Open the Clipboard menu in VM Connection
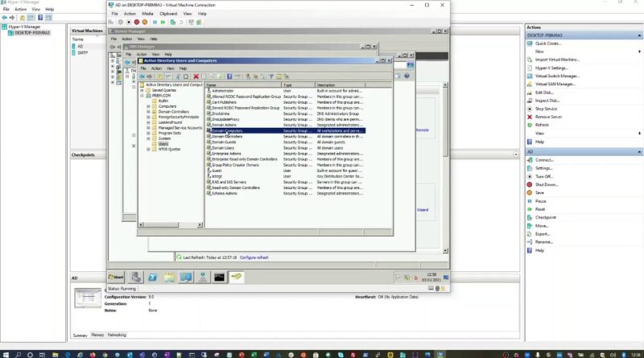The height and width of the screenshot is (358, 644). [x=168, y=14]
